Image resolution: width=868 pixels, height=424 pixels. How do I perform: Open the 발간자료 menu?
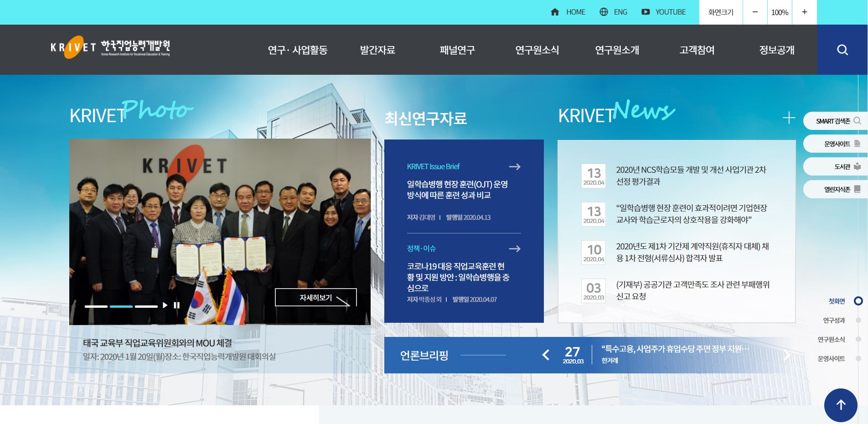[x=377, y=50]
